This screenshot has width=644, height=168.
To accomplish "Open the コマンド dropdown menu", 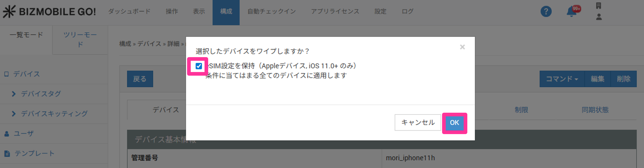I will pyautogui.click(x=562, y=79).
